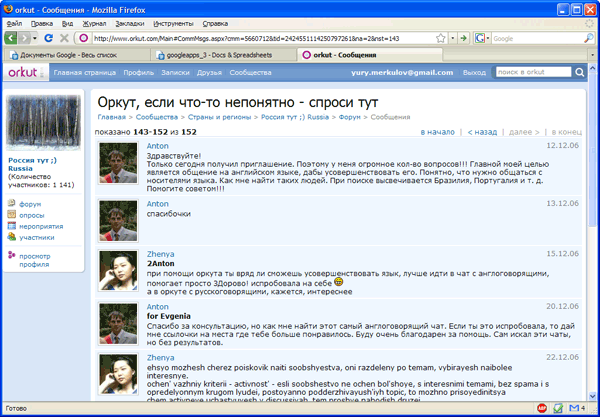Click Firefox icon in title bar
Image resolution: width=600 pixels, height=417 pixels.
8,9
